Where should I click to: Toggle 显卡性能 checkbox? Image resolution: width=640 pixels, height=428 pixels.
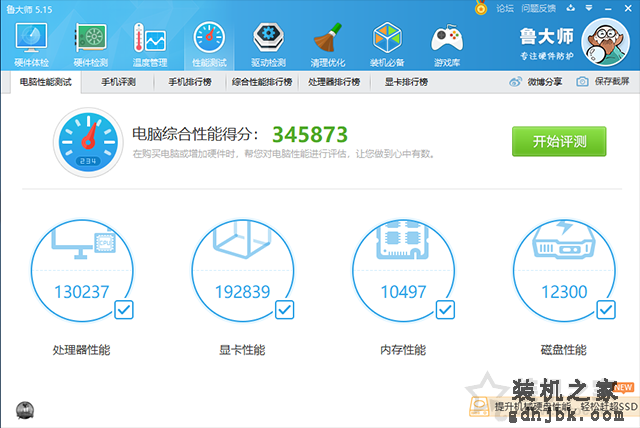click(x=284, y=310)
